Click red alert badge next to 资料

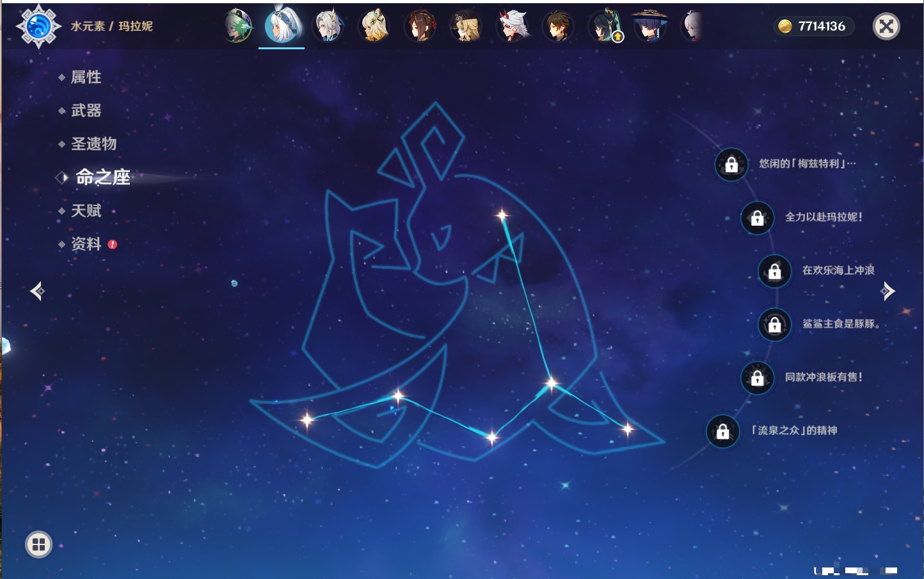pyautogui.click(x=113, y=244)
